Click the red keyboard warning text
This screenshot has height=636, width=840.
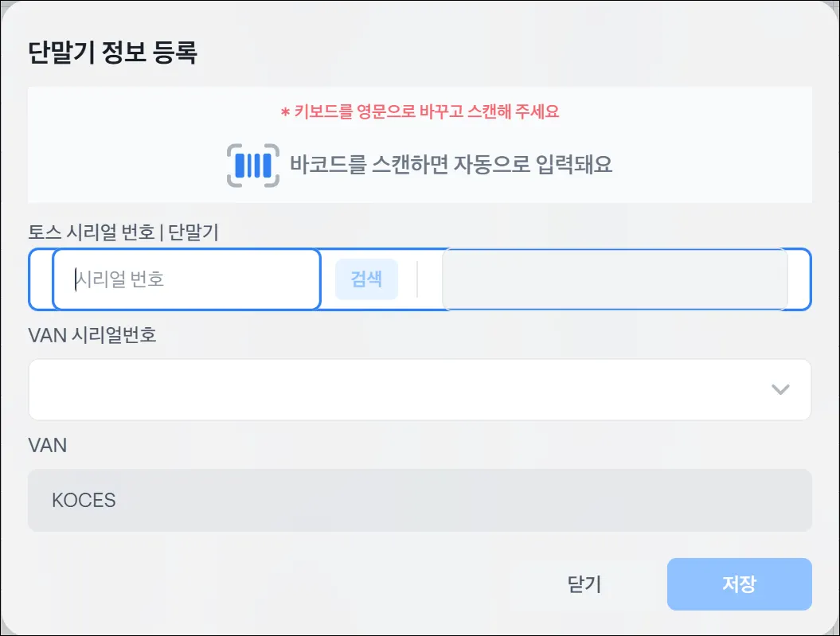[426, 111]
